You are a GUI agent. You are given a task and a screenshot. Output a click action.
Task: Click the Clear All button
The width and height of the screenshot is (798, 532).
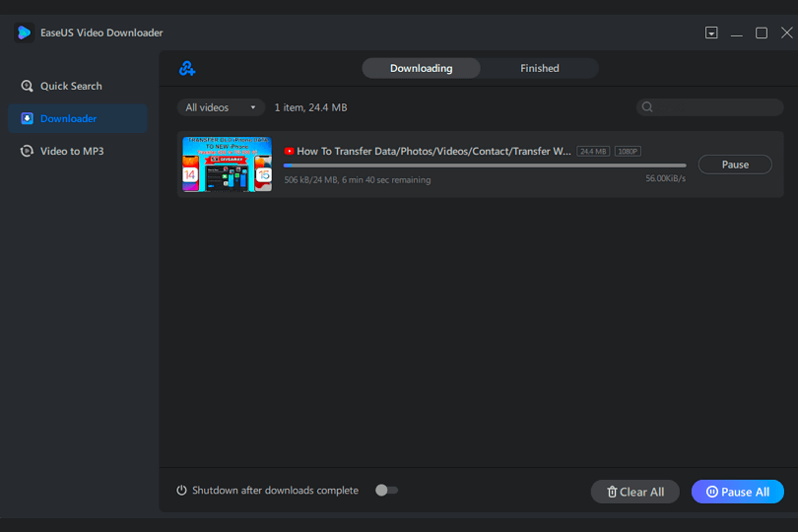(x=634, y=492)
